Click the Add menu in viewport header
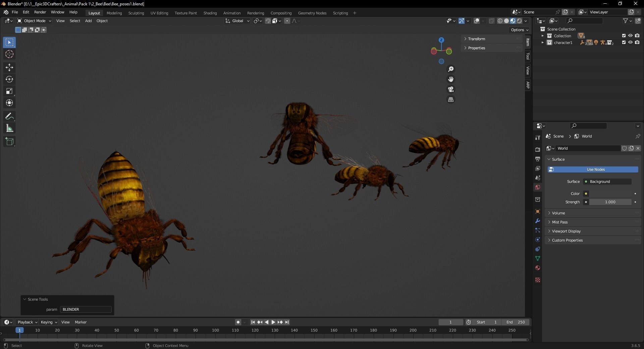This screenshot has width=644, height=349. (x=88, y=21)
